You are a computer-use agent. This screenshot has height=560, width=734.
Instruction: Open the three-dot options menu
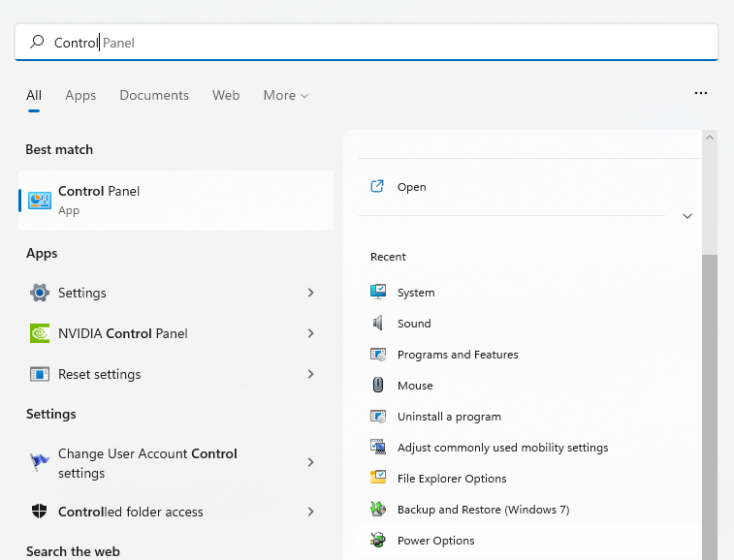[x=701, y=94]
